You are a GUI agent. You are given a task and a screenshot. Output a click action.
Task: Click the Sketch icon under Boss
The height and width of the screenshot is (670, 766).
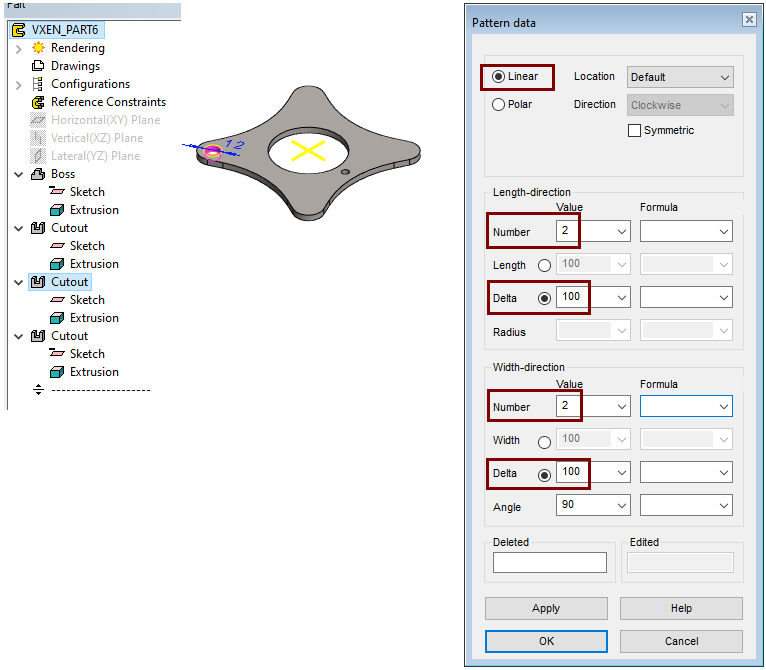coord(57,192)
